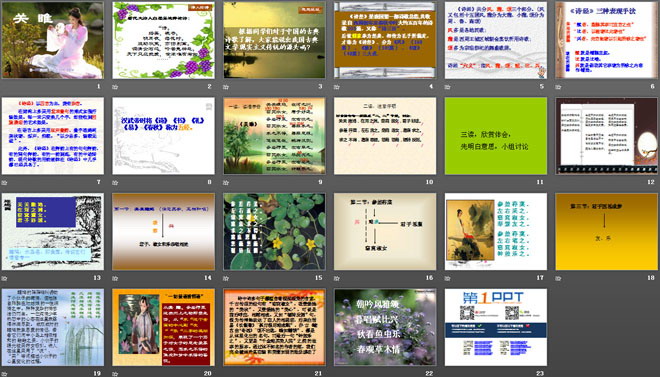Click slide number label 22
Viewport: 660px width, 377px height.
[x=429, y=373]
